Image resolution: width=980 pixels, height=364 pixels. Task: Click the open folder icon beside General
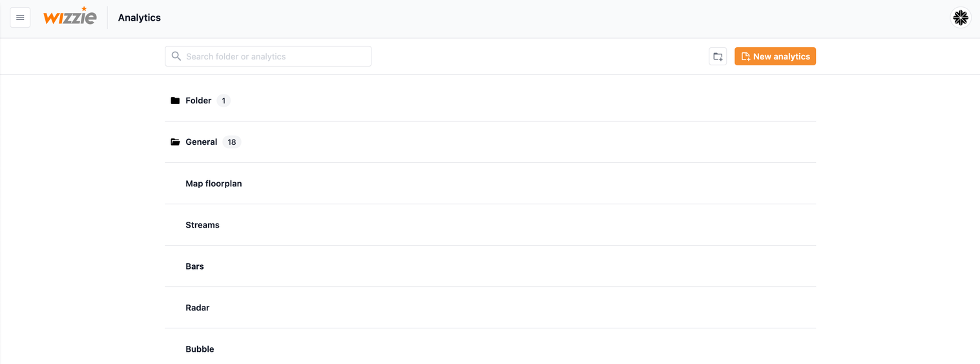175,142
